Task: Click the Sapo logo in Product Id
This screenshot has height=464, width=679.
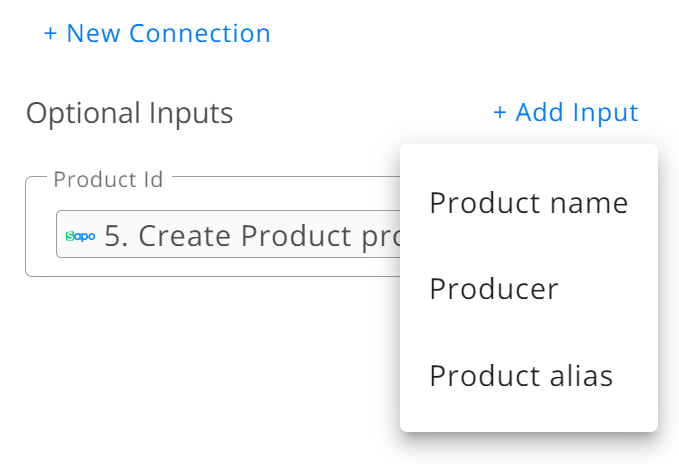Action: [x=81, y=236]
